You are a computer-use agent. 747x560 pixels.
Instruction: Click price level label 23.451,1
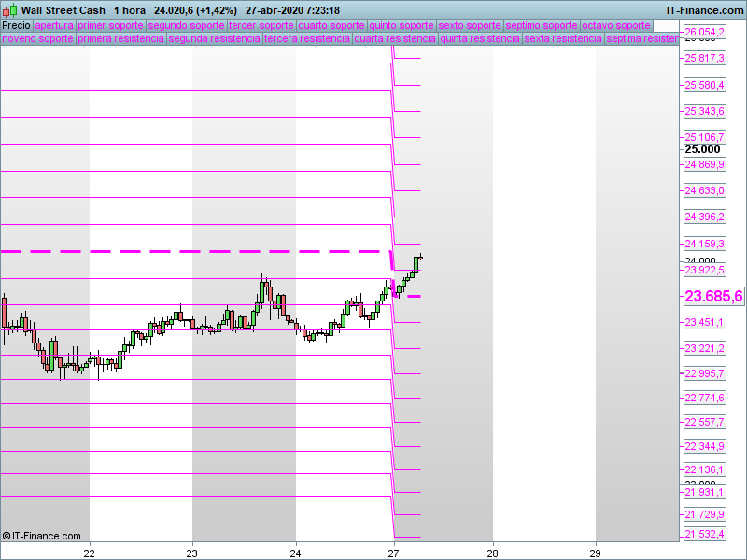pos(705,322)
